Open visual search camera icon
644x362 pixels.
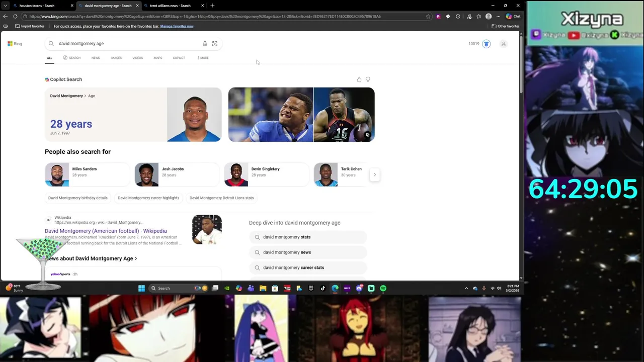pos(215,44)
